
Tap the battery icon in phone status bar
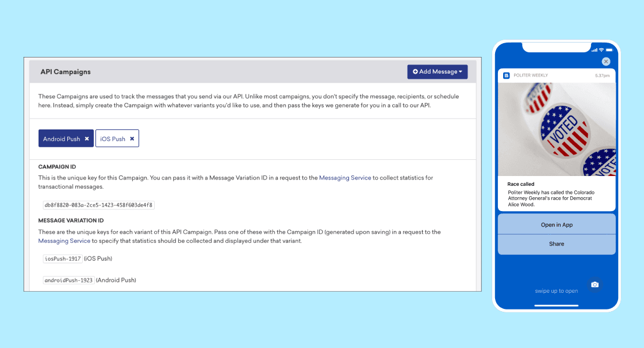click(x=608, y=50)
